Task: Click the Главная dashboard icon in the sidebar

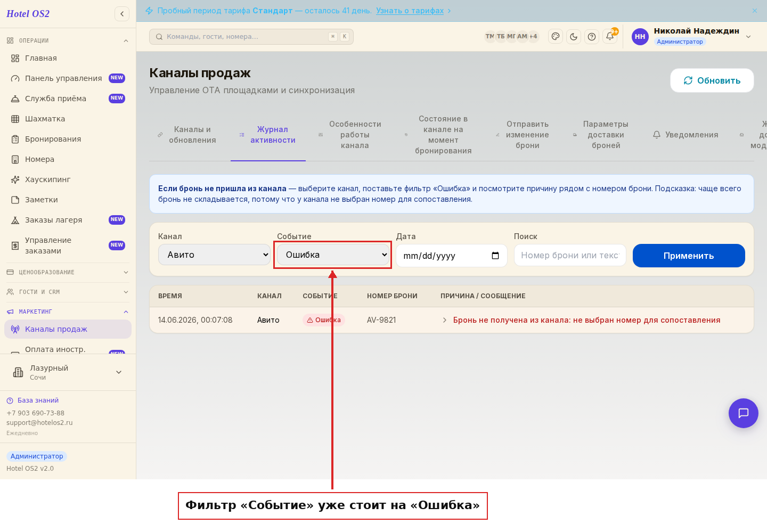Action: click(x=15, y=58)
